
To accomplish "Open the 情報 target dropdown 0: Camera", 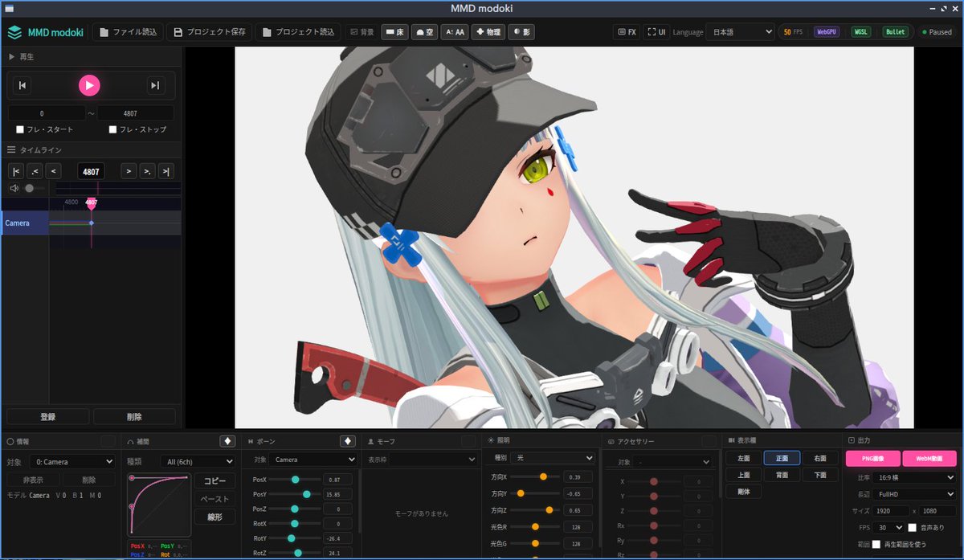I will 71,461.
